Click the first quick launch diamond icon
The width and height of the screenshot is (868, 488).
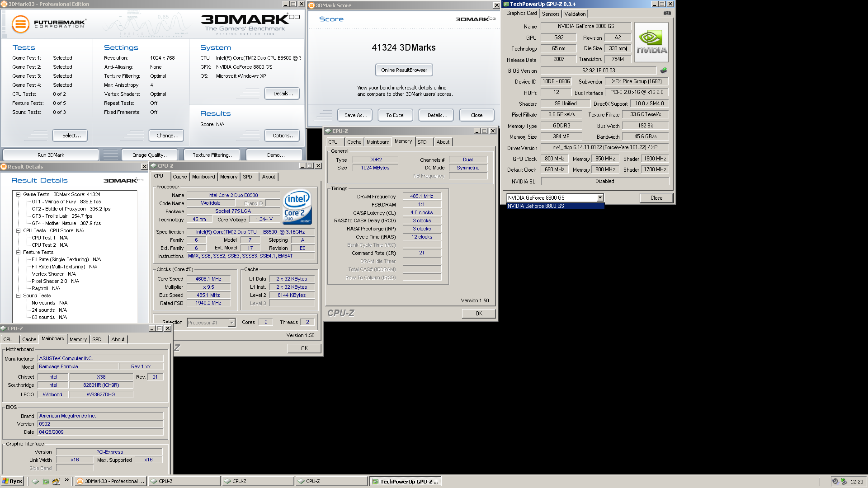pyautogui.click(x=35, y=481)
